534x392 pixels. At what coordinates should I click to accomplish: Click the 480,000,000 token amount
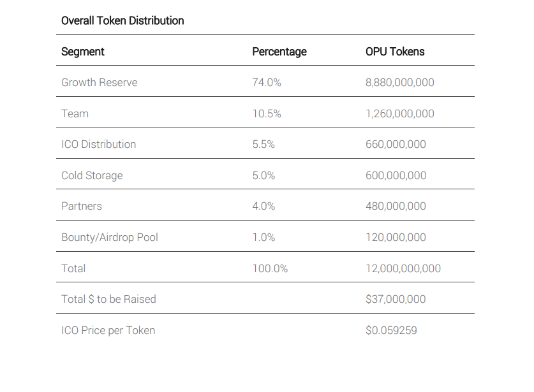point(396,206)
